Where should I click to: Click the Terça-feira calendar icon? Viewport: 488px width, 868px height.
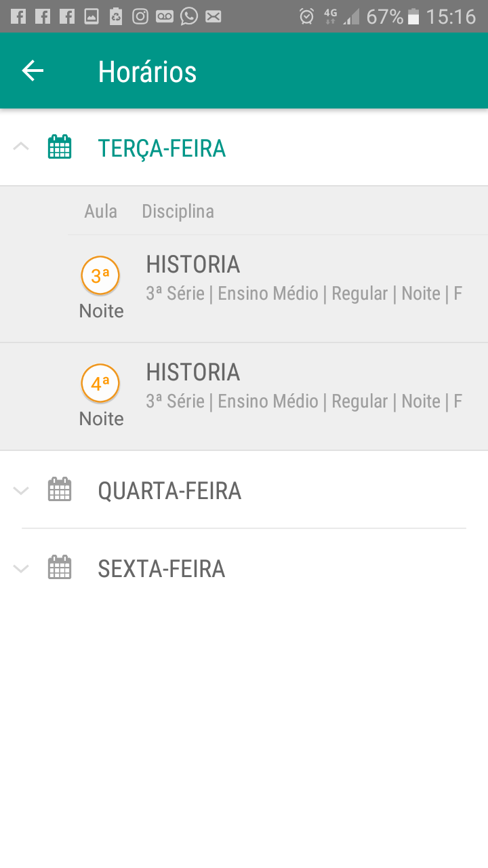click(60, 147)
